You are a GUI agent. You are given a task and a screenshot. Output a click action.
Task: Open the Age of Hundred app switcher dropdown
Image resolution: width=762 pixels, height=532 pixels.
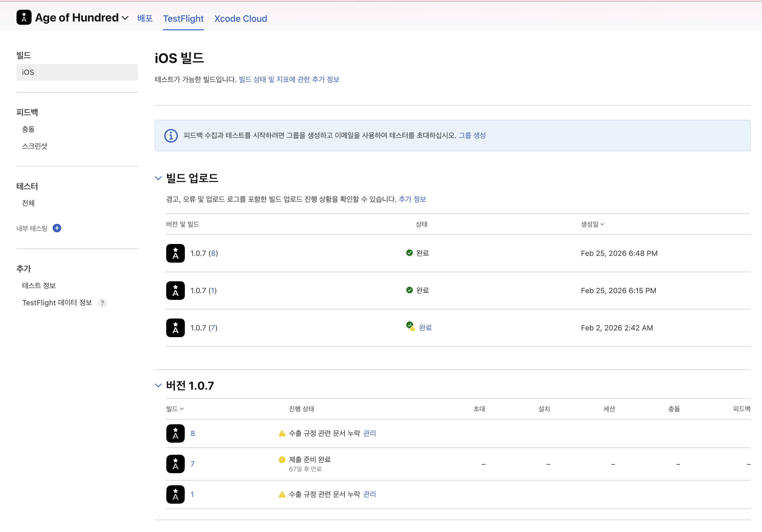point(125,18)
